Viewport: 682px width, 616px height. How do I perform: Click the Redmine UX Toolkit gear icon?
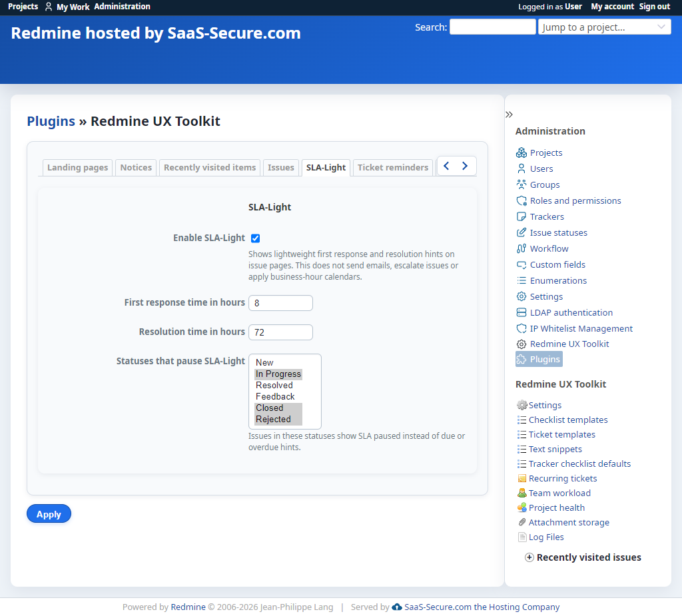(521, 344)
